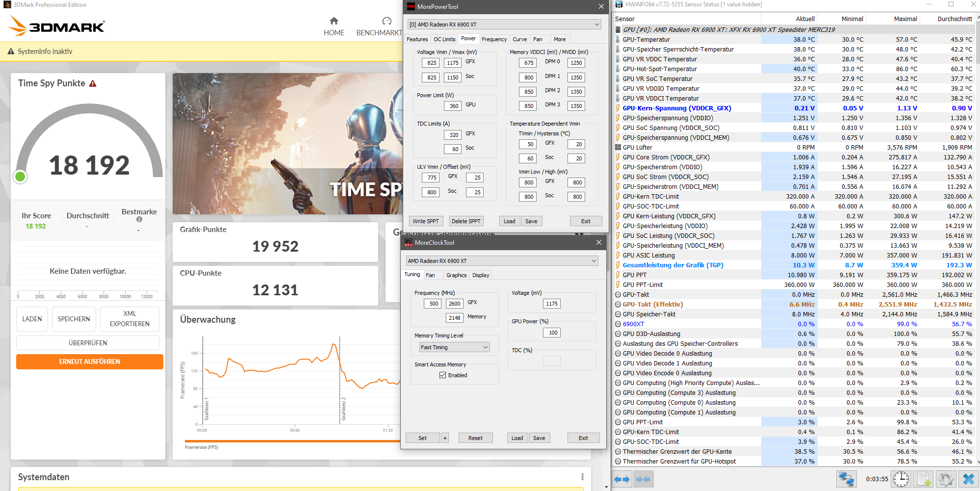The image size is (980, 491).
Task: Close sensors with the blue X icon
Action: 969,479
